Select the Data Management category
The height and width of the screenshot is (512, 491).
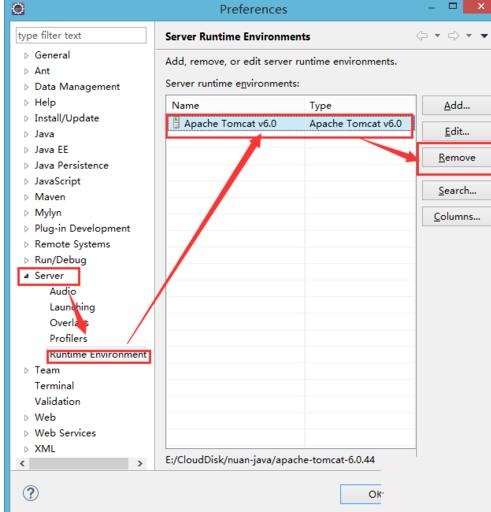(x=77, y=87)
